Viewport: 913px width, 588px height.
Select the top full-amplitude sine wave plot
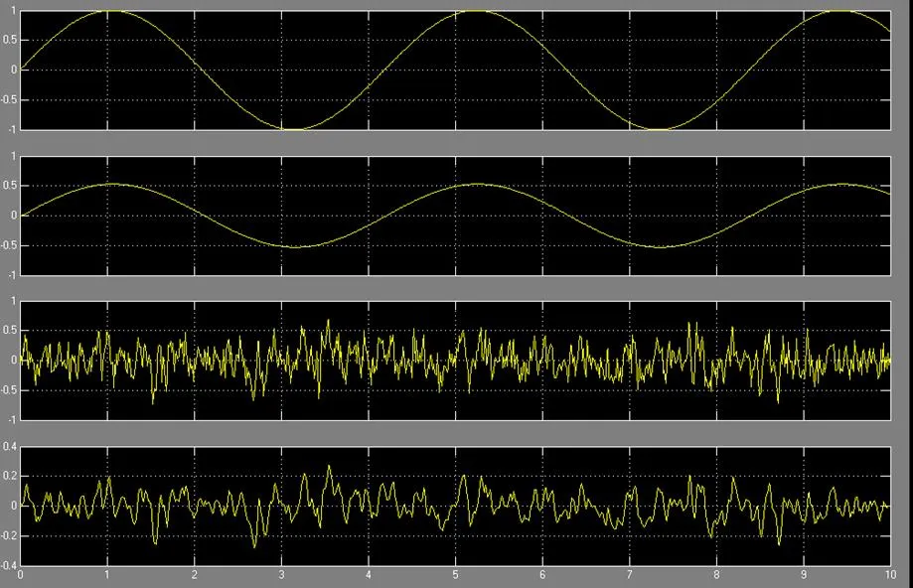point(455,70)
